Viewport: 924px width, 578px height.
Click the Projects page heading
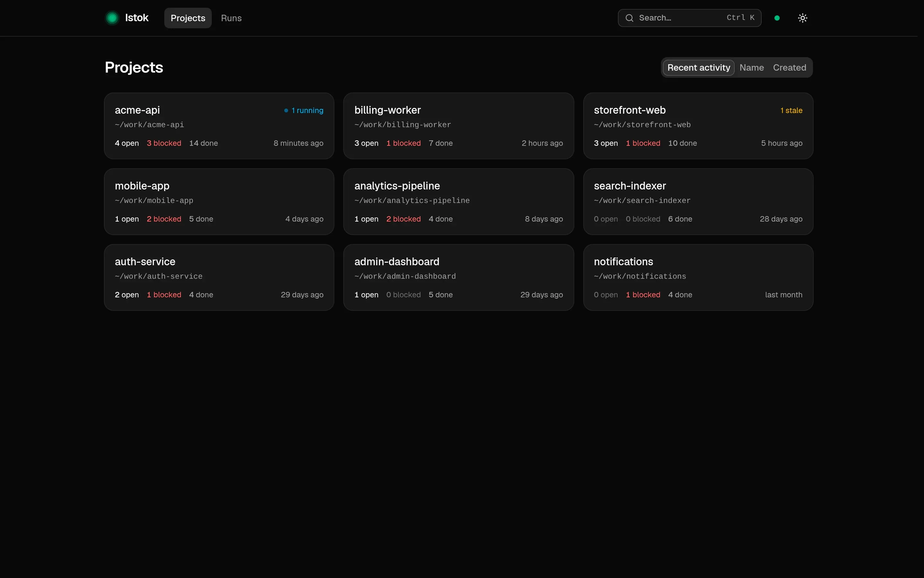click(x=134, y=68)
